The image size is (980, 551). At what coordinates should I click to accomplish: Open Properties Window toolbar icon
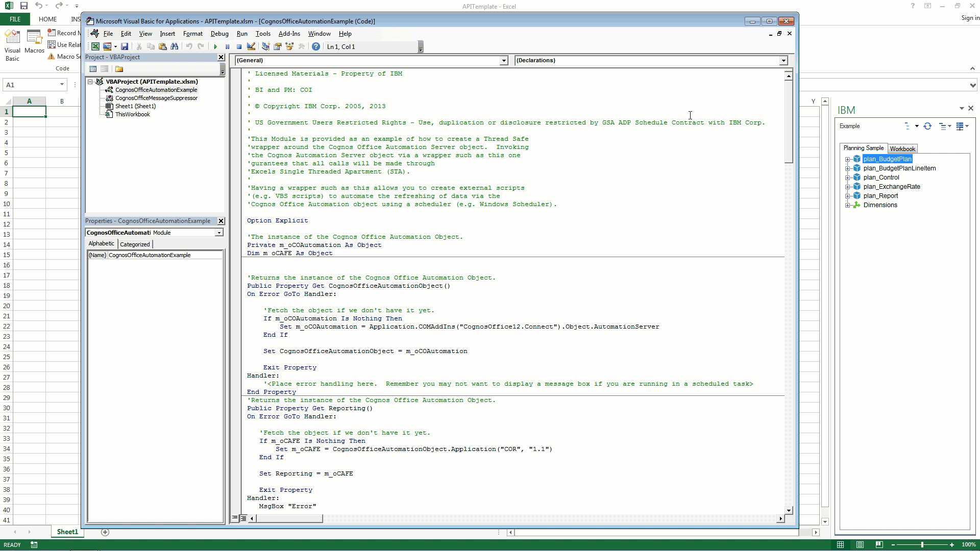(x=278, y=46)
